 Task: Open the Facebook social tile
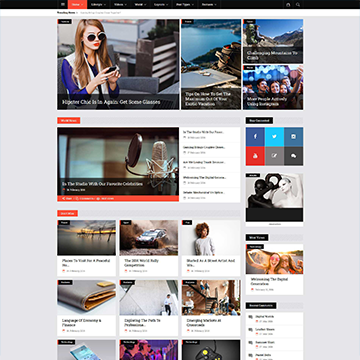coord(255,137)
